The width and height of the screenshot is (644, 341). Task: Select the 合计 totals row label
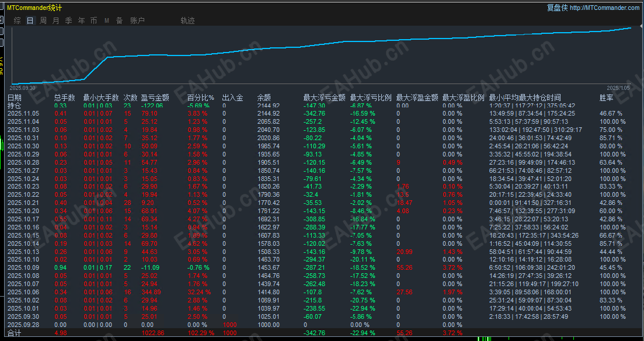coord(15,333)
